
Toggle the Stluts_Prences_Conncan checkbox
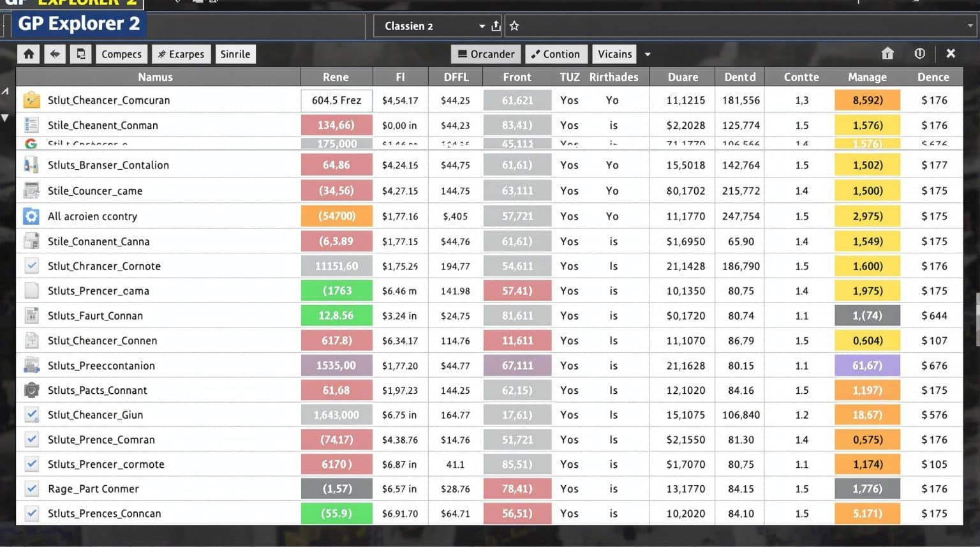click(x=31, y=513)
